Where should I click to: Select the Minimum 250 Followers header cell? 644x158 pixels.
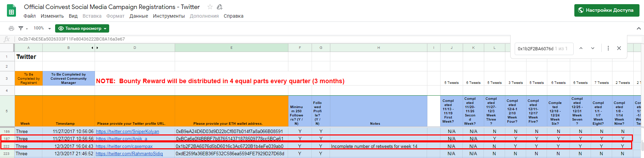(x=300, y=111)
